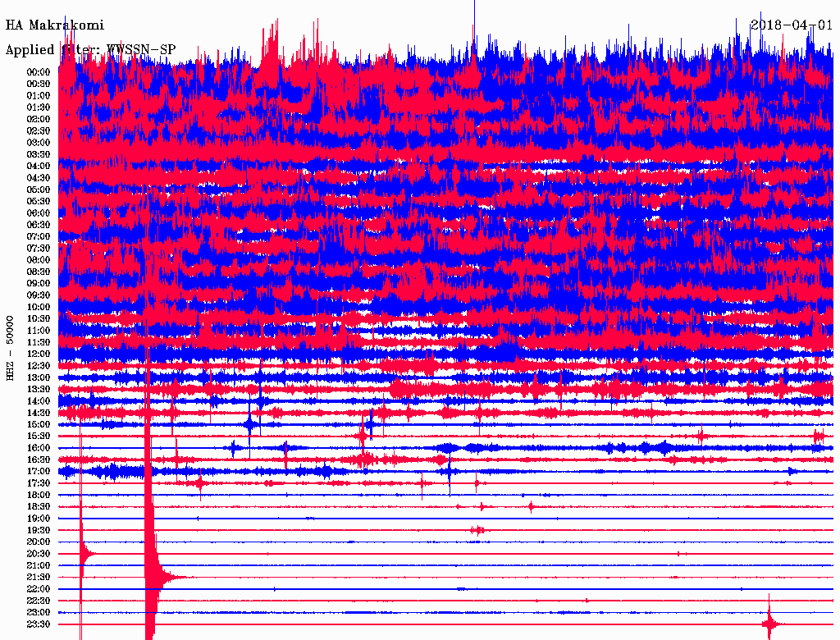Screen dimensions: 840x640
Task: Click the 09:30 time label
Action: pyautogui.click(x=39, y=295)
